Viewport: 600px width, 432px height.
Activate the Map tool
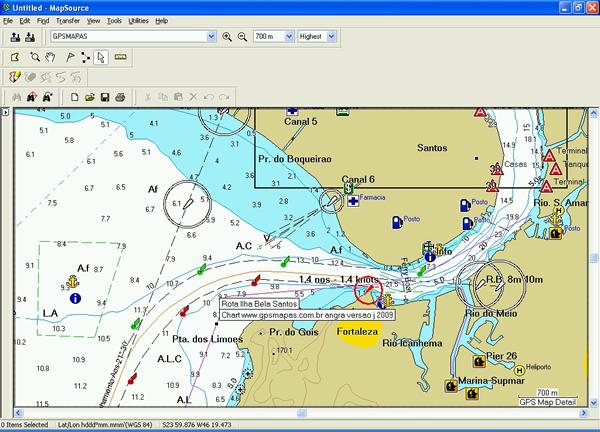(15, 57)
